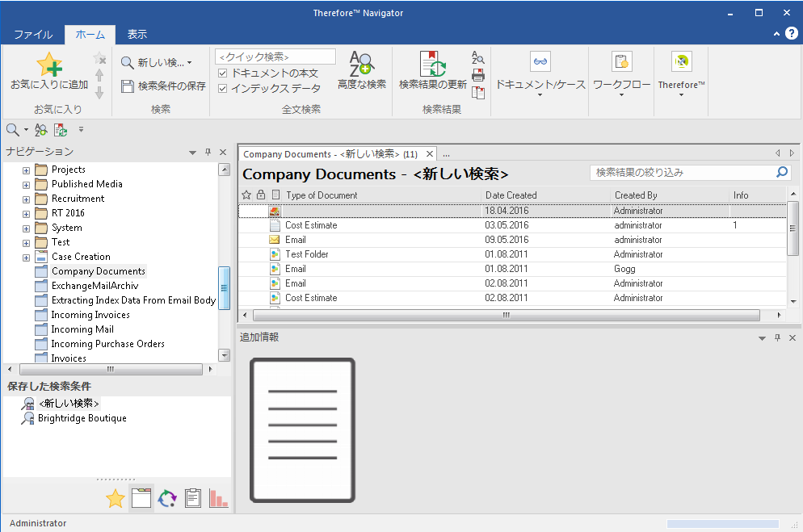Open new search (新しい検...) dropdown

click(190, 62)
